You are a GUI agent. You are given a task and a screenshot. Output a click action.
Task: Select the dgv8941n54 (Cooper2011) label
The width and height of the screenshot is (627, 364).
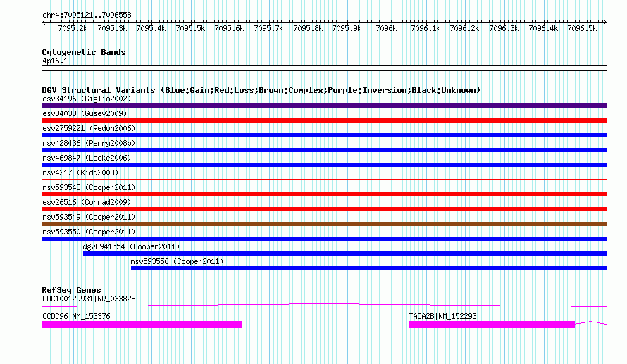(x=131, y=246)
